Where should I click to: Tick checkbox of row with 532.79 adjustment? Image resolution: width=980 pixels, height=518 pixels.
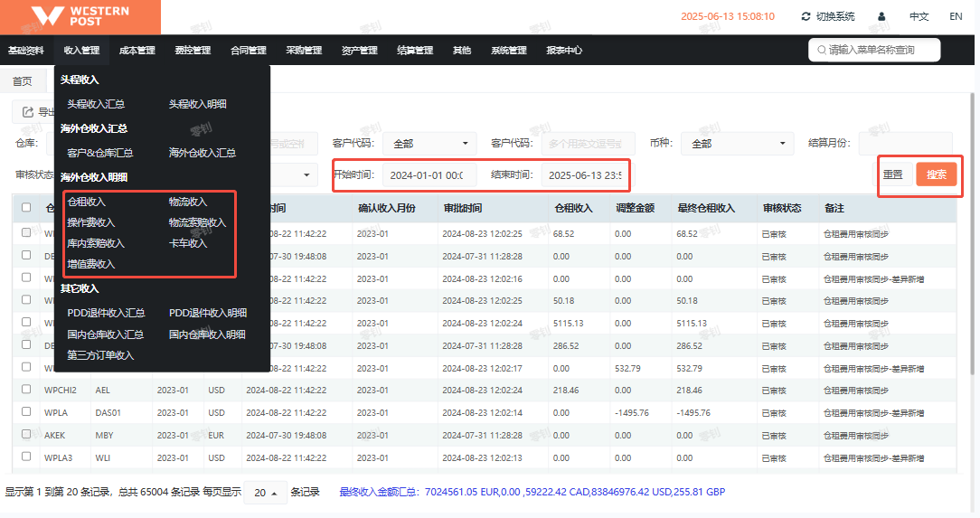[26, 367]
